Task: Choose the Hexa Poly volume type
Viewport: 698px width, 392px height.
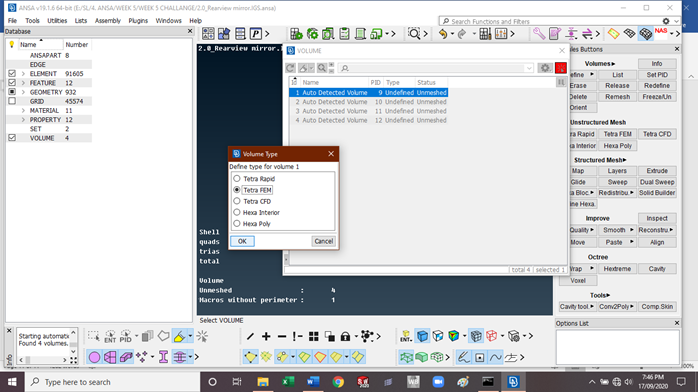Action: 237,223
